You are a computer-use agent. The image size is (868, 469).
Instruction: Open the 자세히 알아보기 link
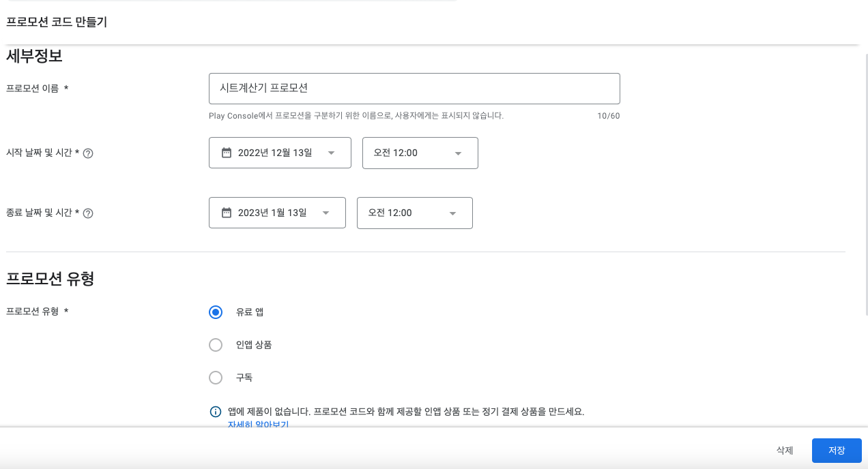[x=258, y=424]
